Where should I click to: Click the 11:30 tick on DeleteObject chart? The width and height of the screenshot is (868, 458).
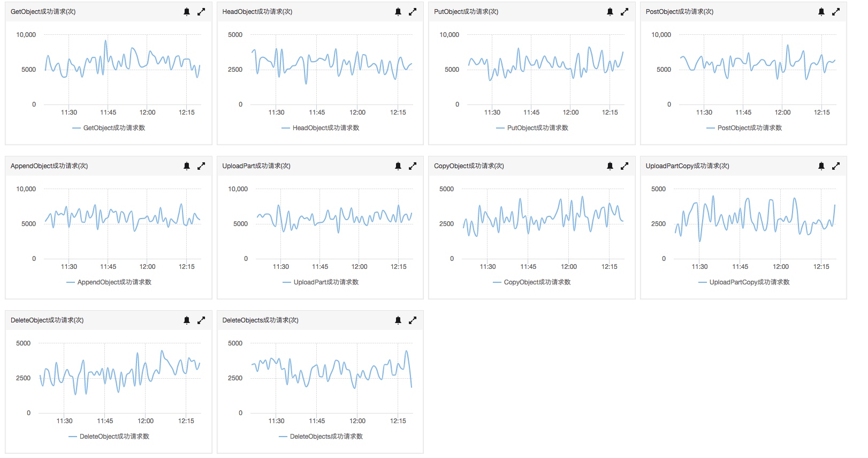click(64, 421)
